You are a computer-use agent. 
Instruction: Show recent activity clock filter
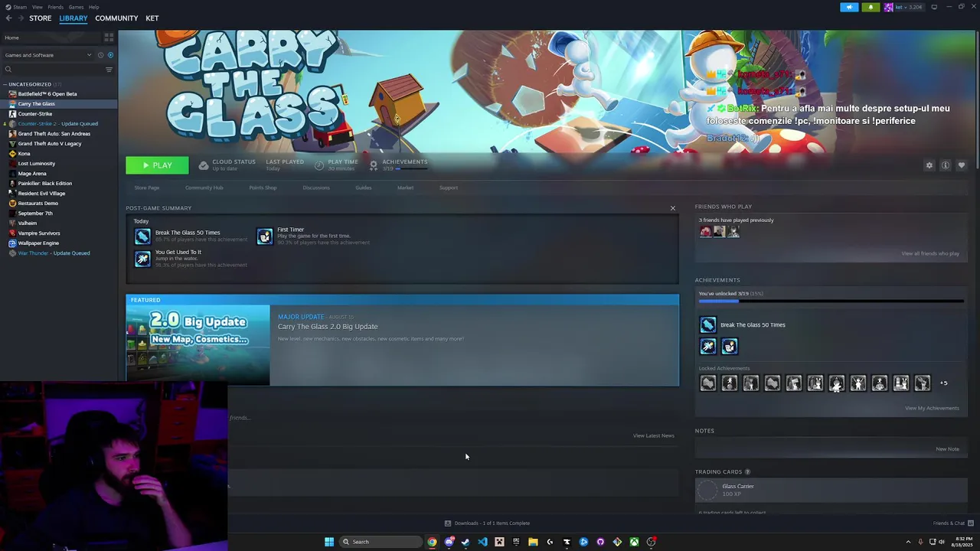[x=100, y=55]
